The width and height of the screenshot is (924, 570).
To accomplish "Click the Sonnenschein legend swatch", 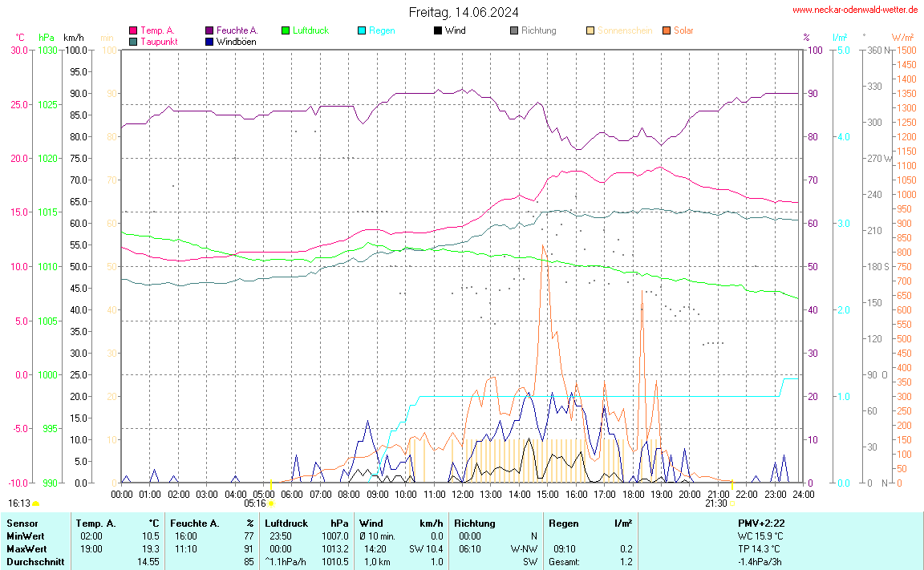I will point(590,30).
